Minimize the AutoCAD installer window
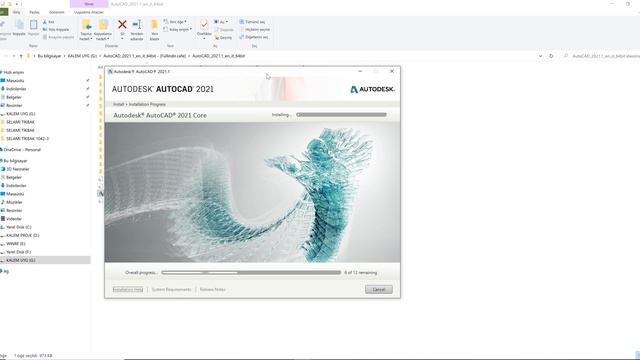640x360 pixels. click(x=360, y=71)
